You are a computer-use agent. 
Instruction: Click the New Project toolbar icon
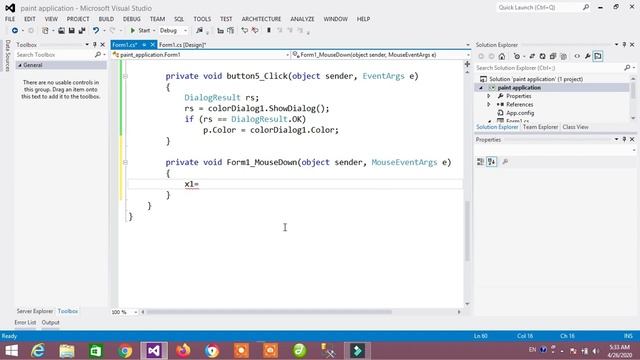click(x=45, y=31)
